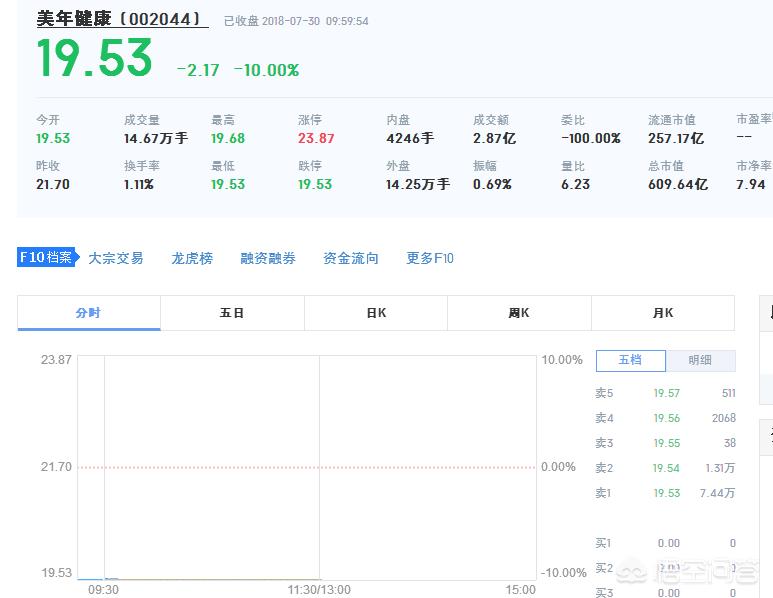
Task: Click the 卖1 volume 7.44万
Action: pyautogui.click(x=717, y=493)
